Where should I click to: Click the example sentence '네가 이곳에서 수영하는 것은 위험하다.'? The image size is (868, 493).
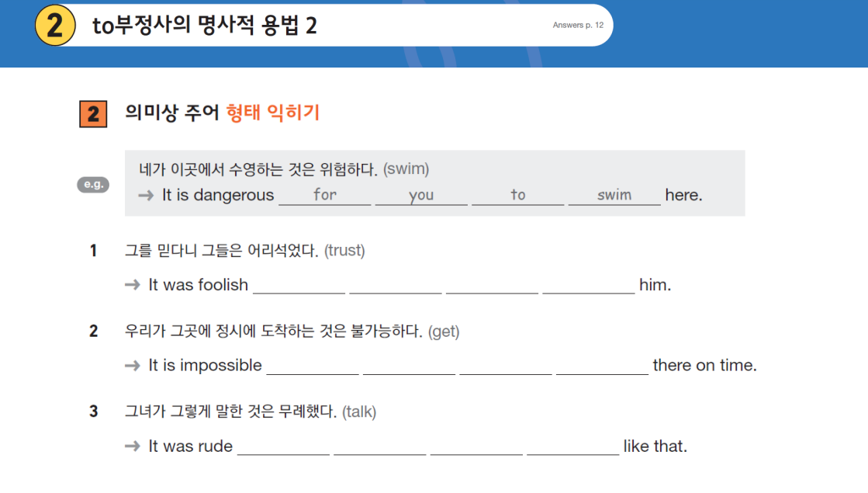point(258,169)
